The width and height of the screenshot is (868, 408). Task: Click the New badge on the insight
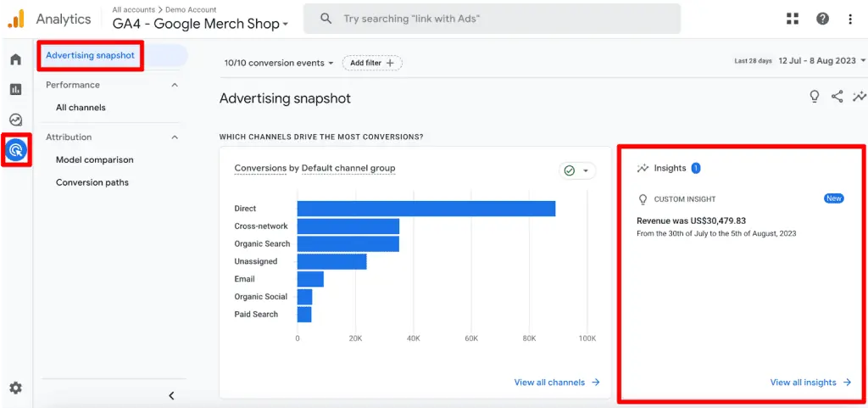(x=834, y=198)
